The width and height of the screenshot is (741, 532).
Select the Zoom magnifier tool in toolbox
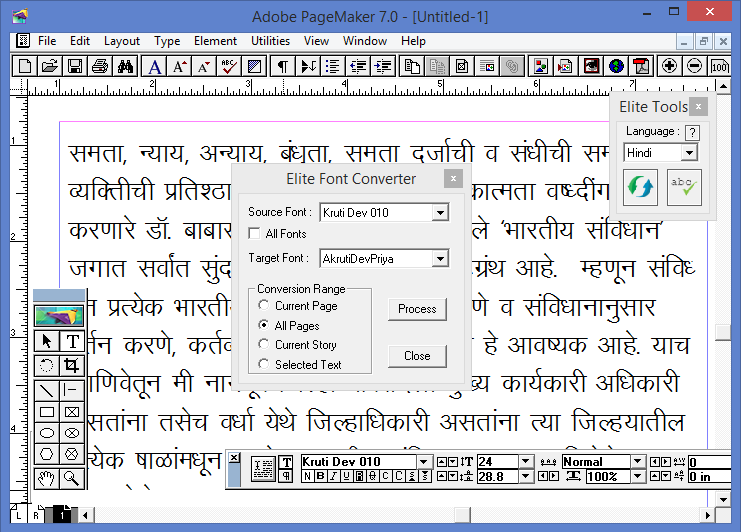pyautogui.click(x=72, y=478)
